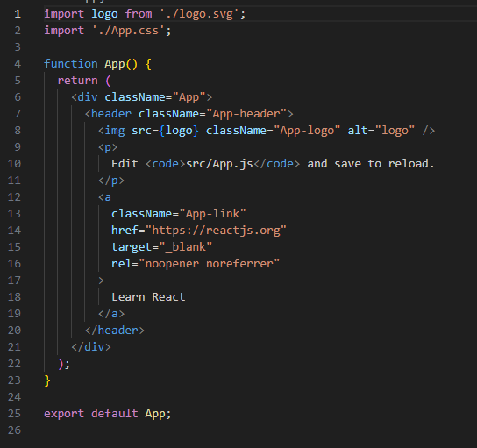477x448 pixels.
Task: Click the src={logo} expression
Action: coord(165,131)
